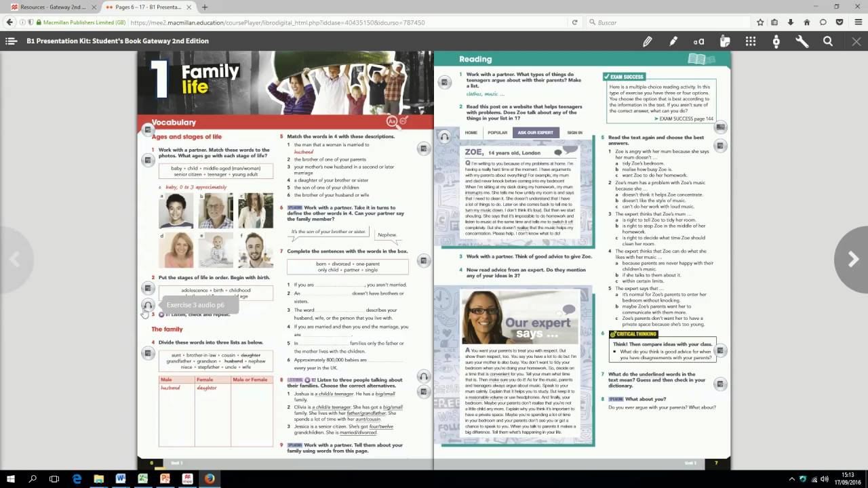Open the magnifier search tool
The height and width of the screenshot is (488, 868).
click(x=827, y=41)
